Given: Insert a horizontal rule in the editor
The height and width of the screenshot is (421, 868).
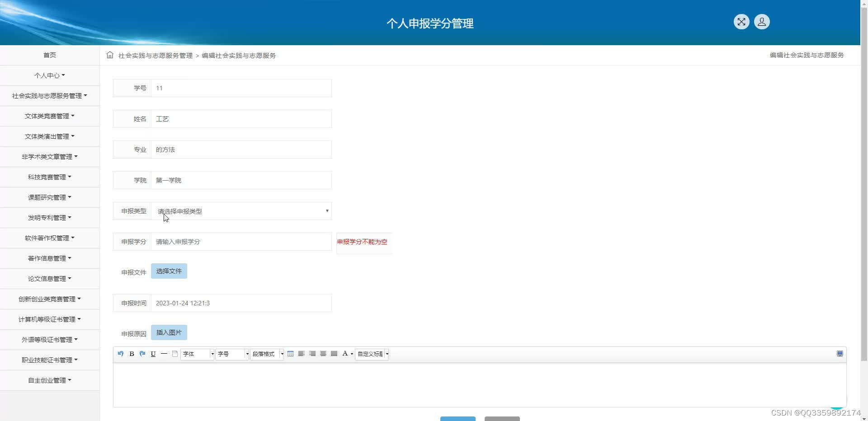Looking at the screenshot, I should tap(164, 354).
